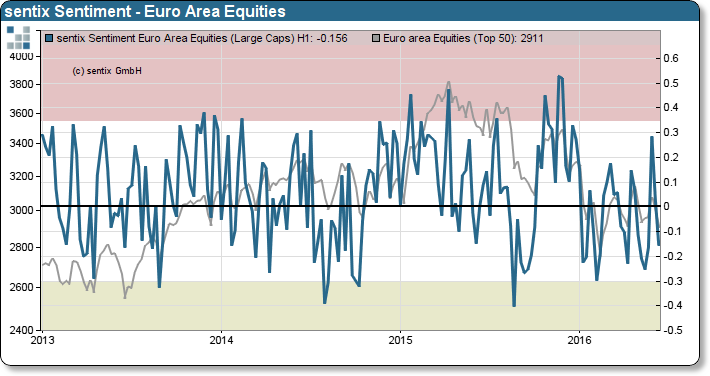This screenshot has width=710, height=376.
Task: Click the chart title sentix Sentiment - Euro Area Equities
Action: pos(145,11)
